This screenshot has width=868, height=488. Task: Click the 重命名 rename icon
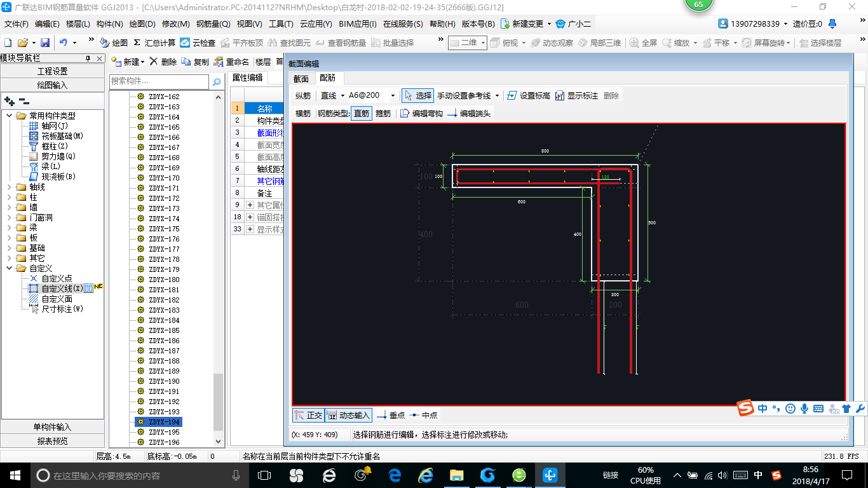(x=219, y=62)
